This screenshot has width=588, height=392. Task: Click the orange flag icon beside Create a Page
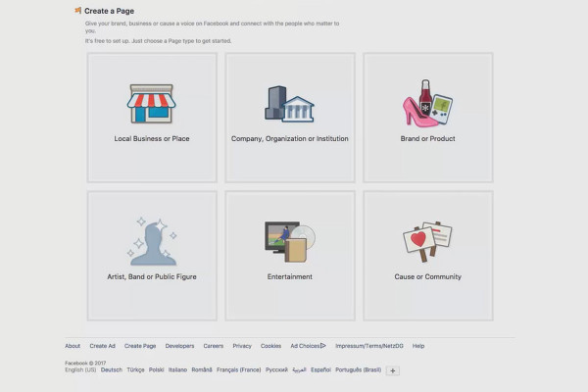[x=77, y=11]
